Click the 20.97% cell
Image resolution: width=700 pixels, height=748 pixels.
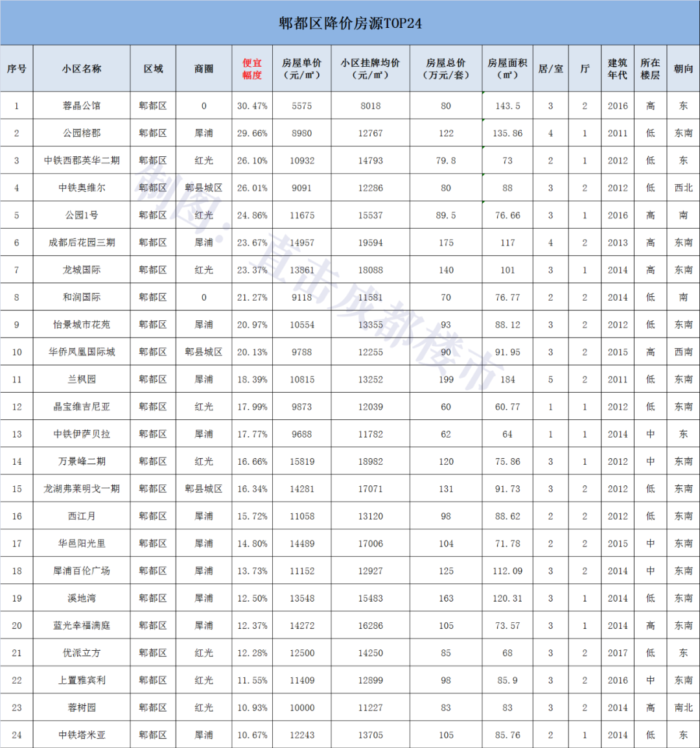pyautogui.click(x=252, y=324)
